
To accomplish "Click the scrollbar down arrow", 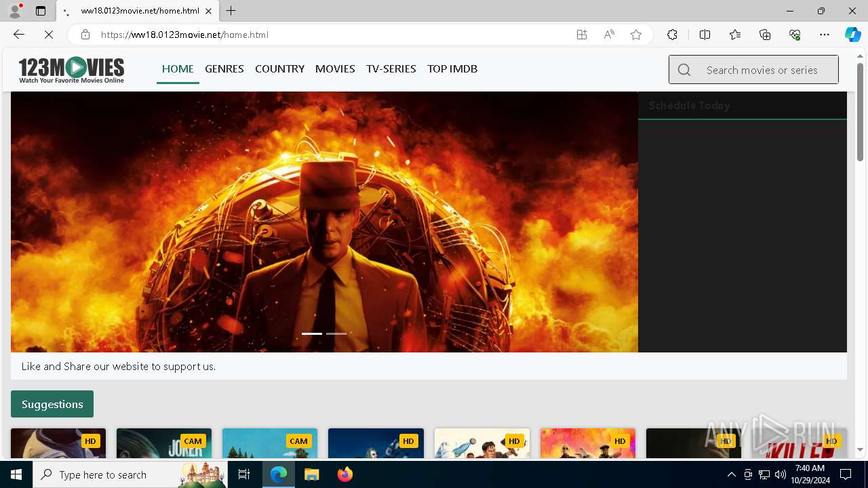I will coord(860,449).
